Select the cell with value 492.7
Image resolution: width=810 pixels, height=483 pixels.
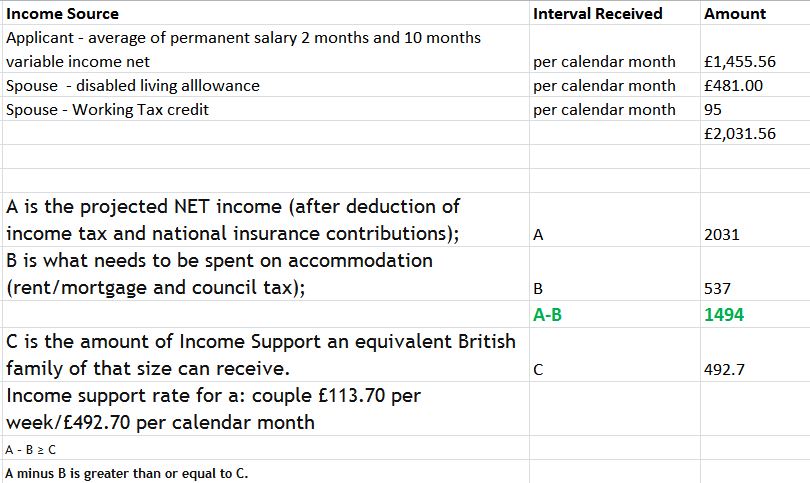[724, 369]
